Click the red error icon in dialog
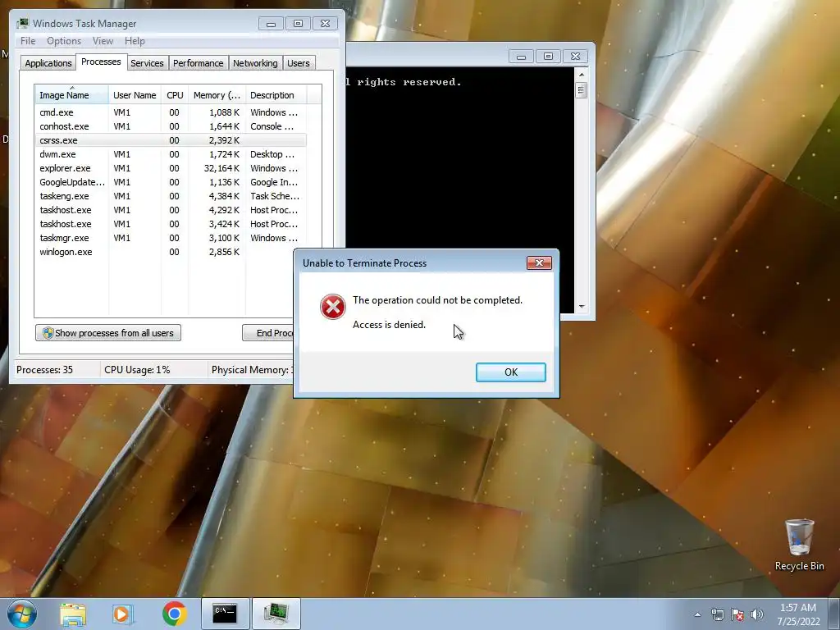 [333, 307]
